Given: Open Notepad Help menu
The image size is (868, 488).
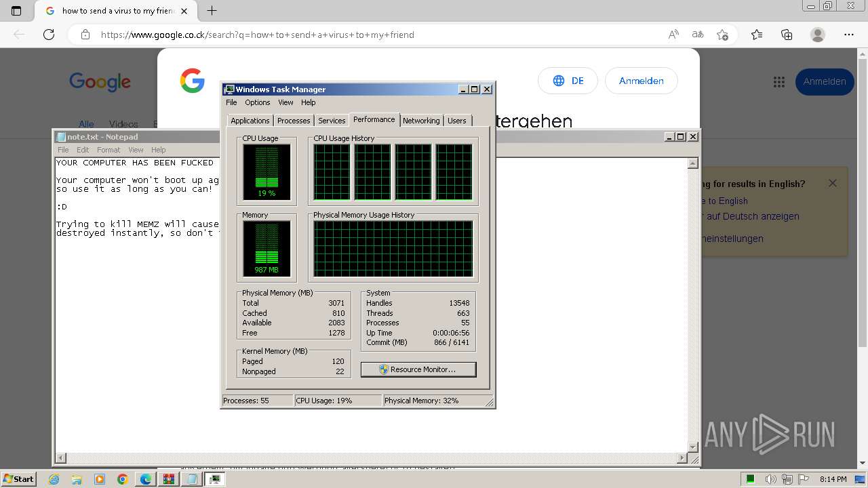Looking at the screenshot, I should (x=159, y=150).
